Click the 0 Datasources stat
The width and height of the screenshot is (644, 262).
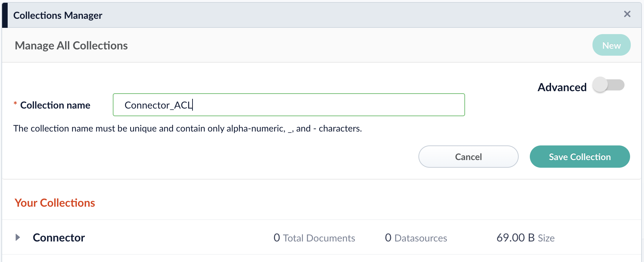[x=416, y=238]
